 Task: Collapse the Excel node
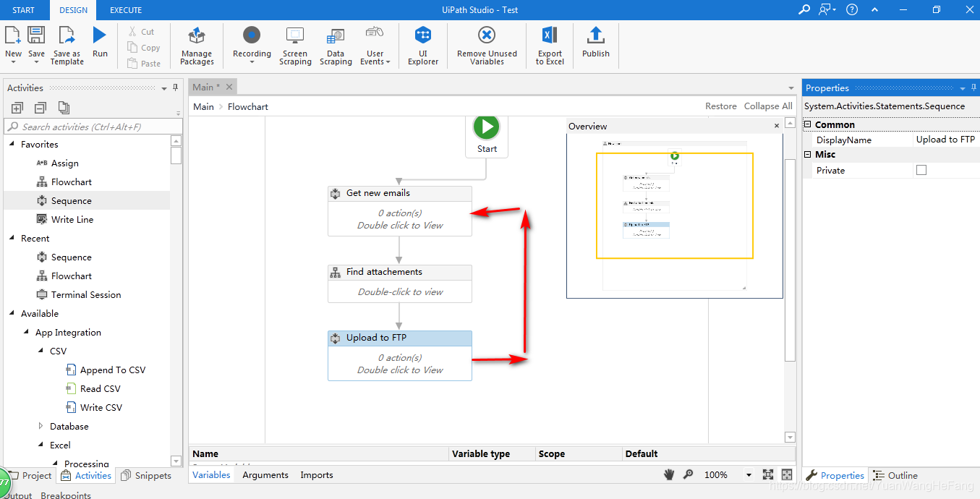[41, 445]
